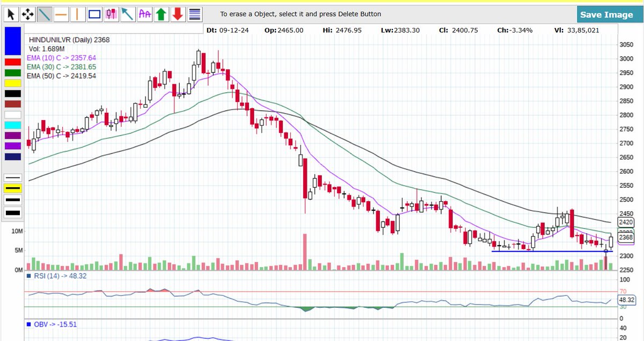Select the horizontal line tool

(x=62, y=14)
